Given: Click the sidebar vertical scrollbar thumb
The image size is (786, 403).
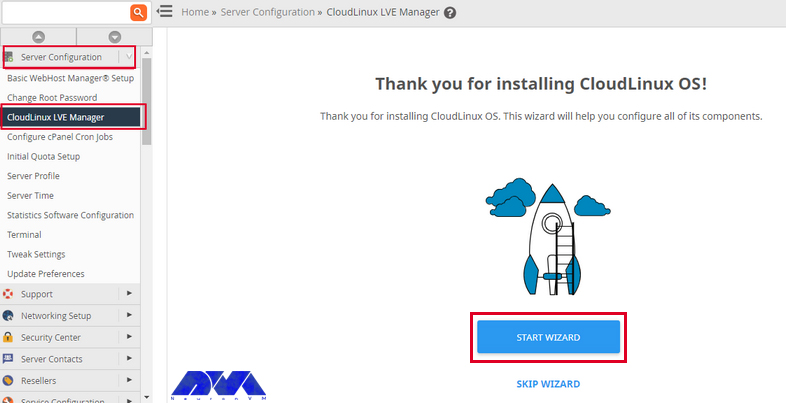Looking at the screenshot, I should coord(146,101).
